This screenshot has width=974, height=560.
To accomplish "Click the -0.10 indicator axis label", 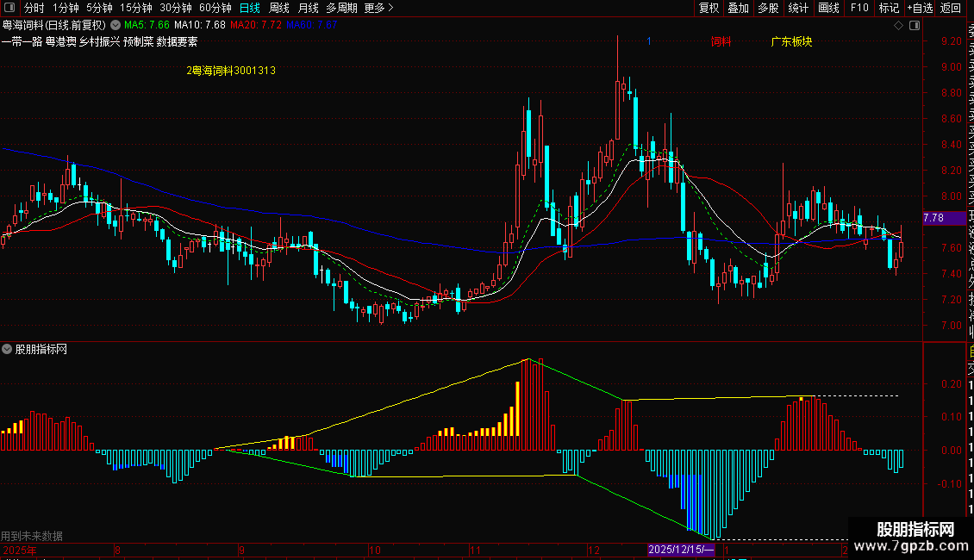I will pos(949,483).
